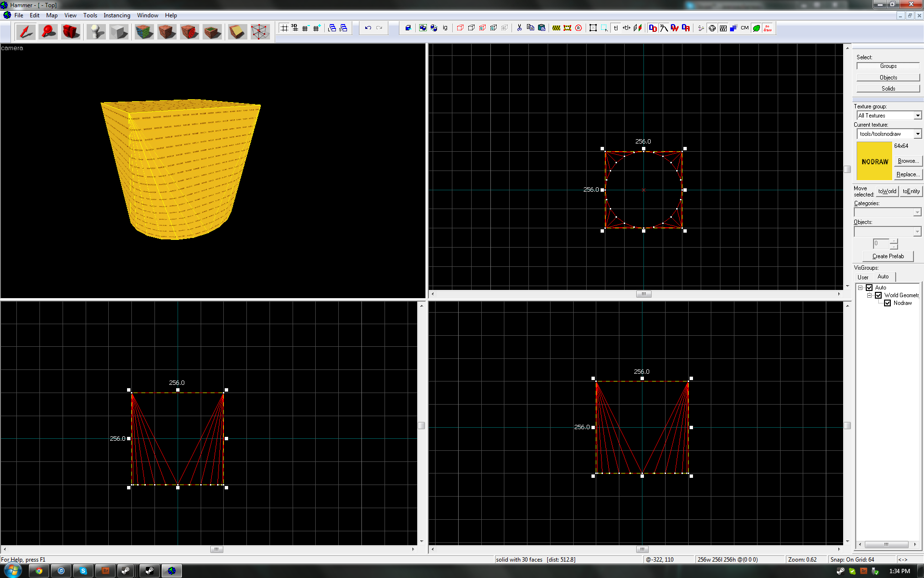The height and width of the screenshot is (578, 924).
Task: Open the Instancing menu
Action: [x=117, y=15]
